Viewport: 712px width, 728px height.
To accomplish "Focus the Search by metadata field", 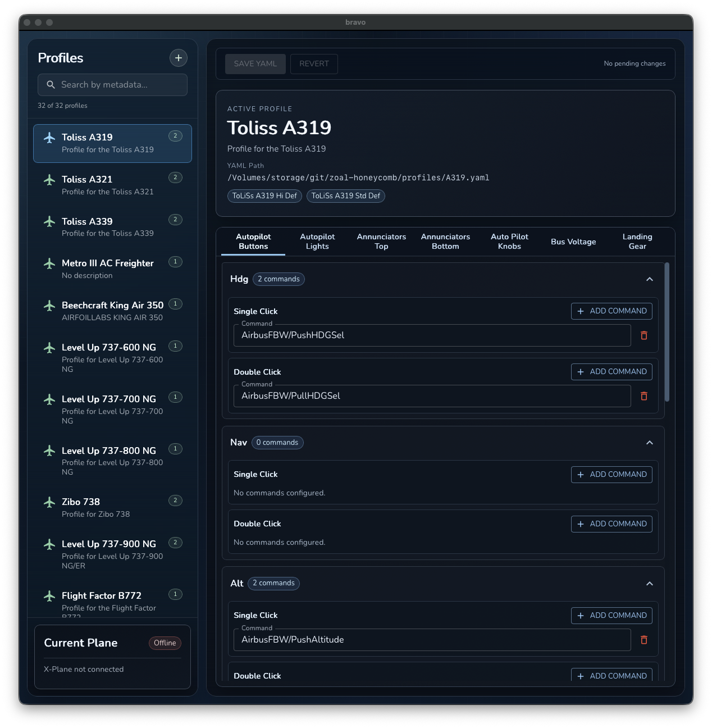I will click(121, 85).
